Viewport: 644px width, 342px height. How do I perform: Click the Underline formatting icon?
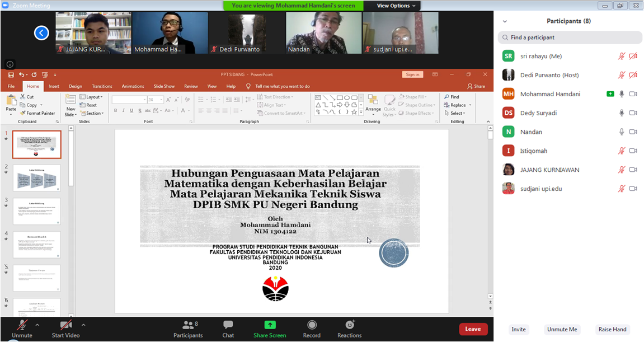[x=131, y=111]
